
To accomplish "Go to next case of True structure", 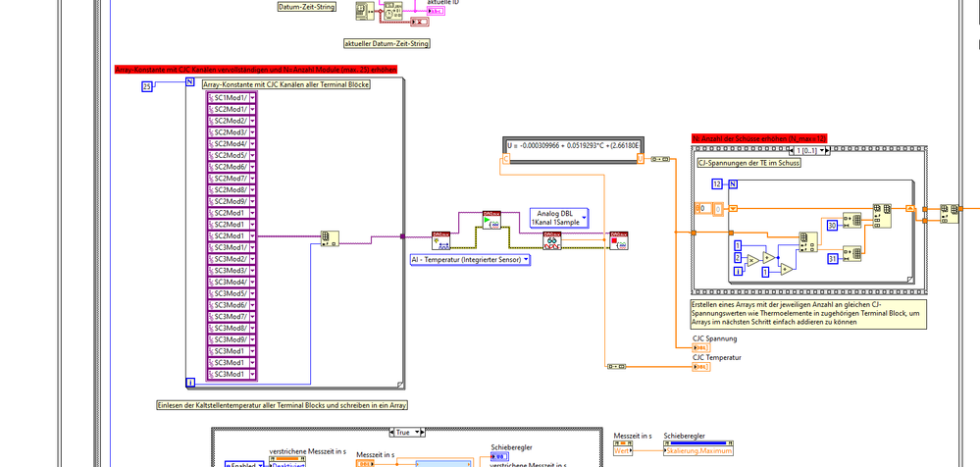I will click(423, 432).
